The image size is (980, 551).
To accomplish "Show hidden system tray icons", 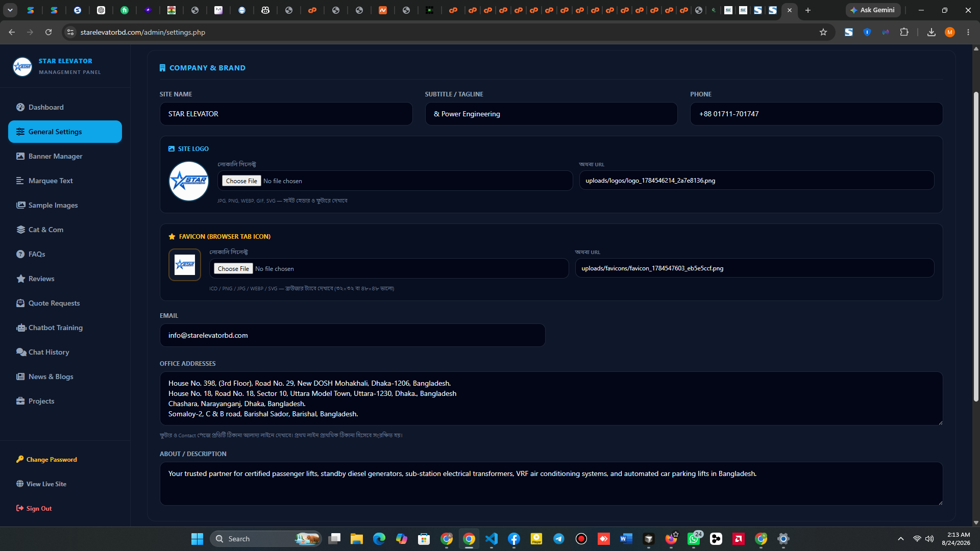I will (x=901, y=539).
